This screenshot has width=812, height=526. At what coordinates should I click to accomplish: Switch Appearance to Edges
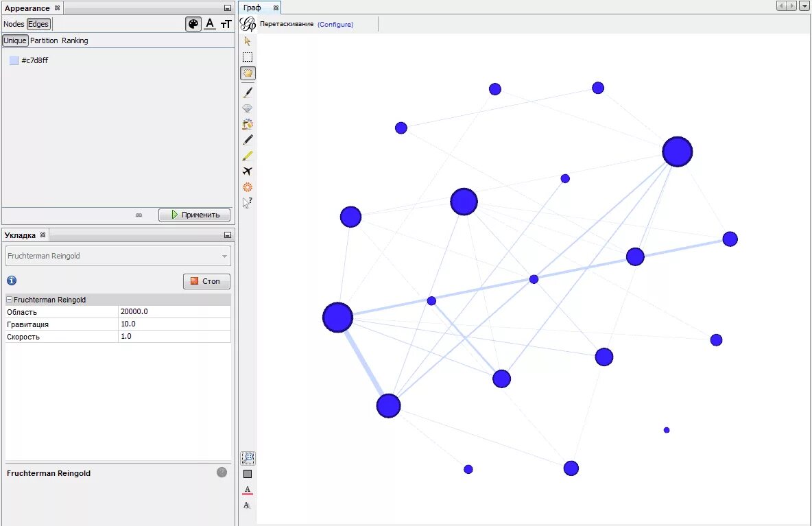point(38,24)
